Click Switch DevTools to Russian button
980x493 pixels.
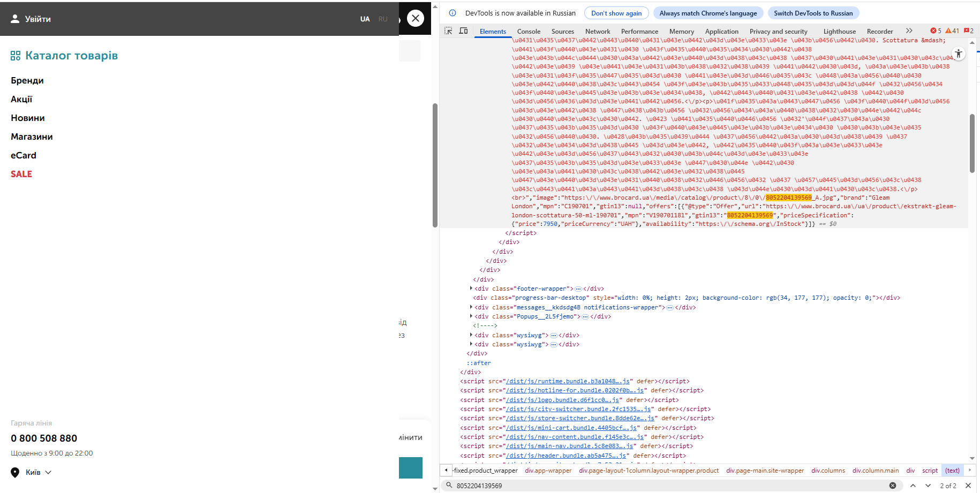pos(813,13)
